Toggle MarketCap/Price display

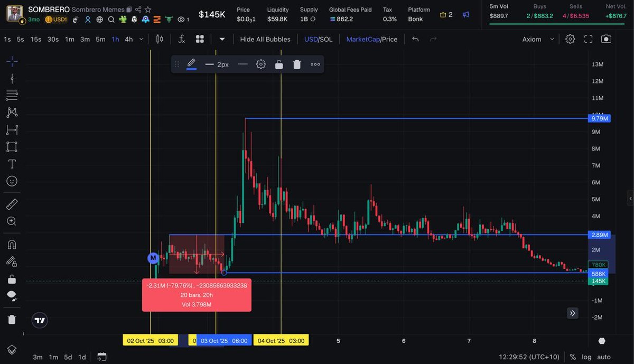click(x=372, y=39)
